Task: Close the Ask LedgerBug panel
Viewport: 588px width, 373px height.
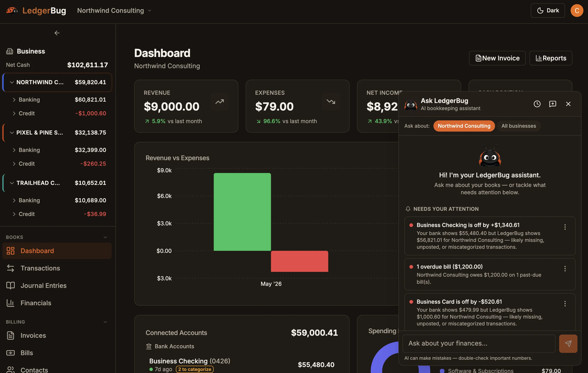Action: (x=568, y=104)
